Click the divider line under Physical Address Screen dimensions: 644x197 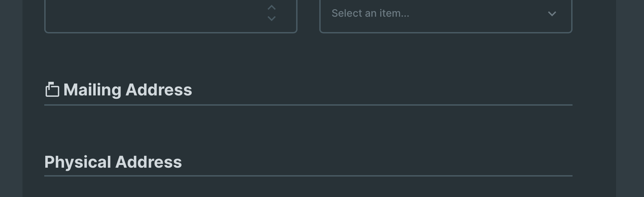pyautogui.click(x=308, y=176)
